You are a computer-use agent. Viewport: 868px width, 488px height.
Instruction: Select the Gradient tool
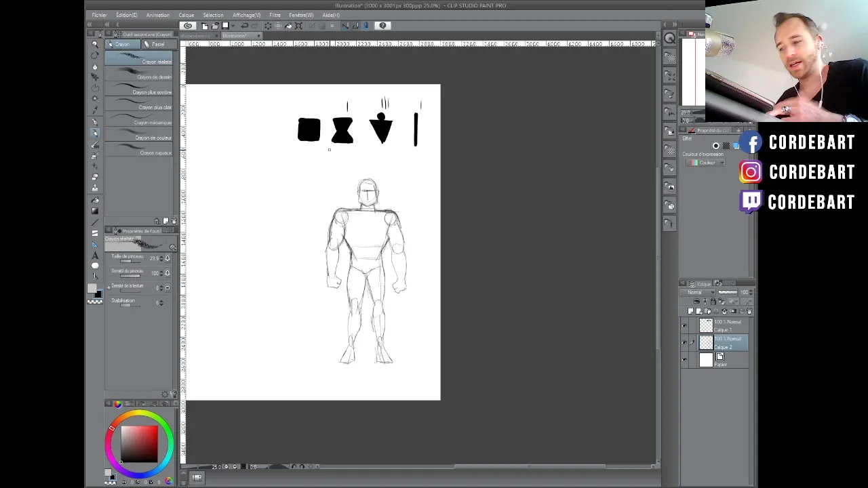(94, 211)
